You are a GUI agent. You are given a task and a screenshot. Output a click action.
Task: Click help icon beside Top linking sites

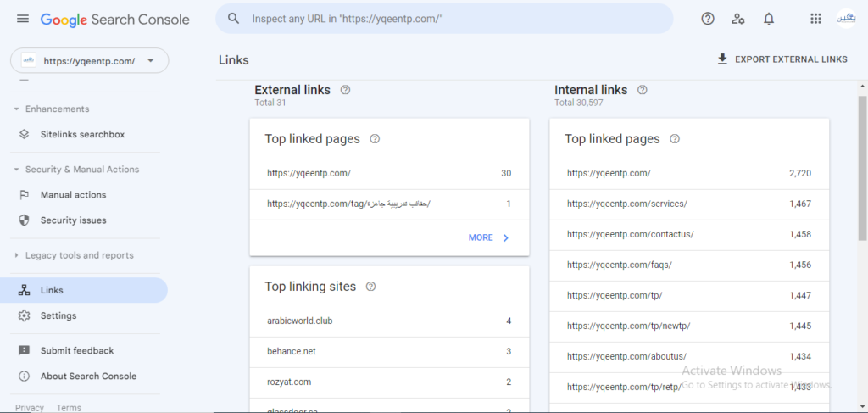pyautogui.click(x=371, y=287)
